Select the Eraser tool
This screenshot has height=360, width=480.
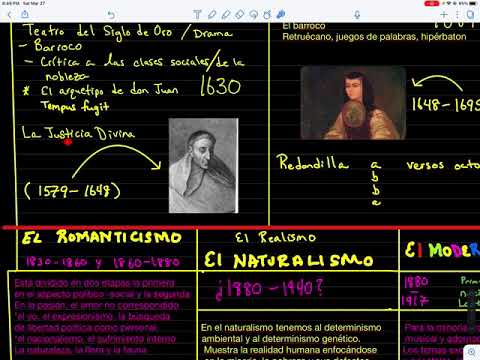[x=239, y=15]
